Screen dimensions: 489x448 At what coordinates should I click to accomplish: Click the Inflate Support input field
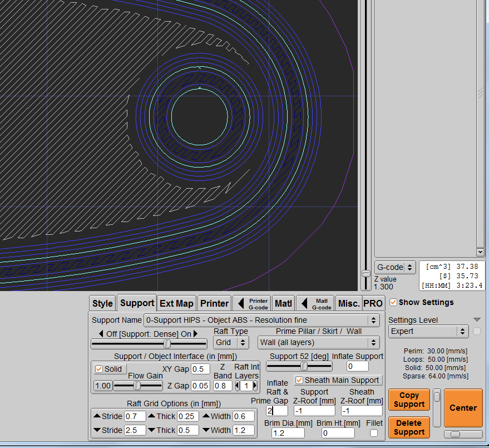pyautogui.click(x=357, y=366)
